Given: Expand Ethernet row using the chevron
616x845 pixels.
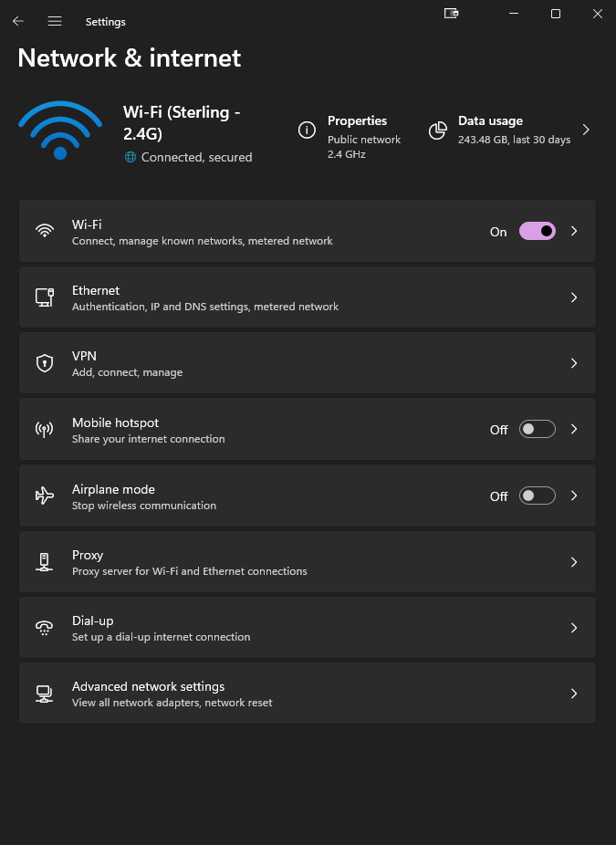Looking at the screenshot, I should [574, 297].
